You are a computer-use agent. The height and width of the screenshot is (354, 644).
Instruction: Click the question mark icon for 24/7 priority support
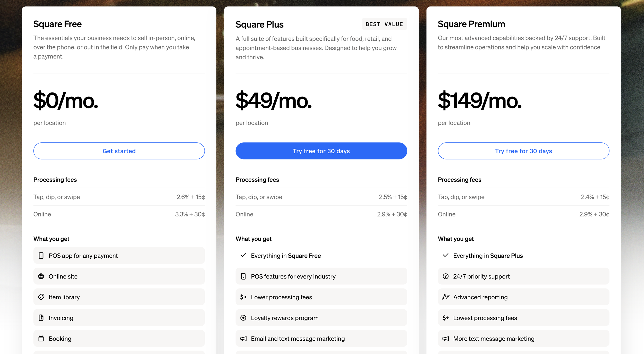tap(445, 276)
